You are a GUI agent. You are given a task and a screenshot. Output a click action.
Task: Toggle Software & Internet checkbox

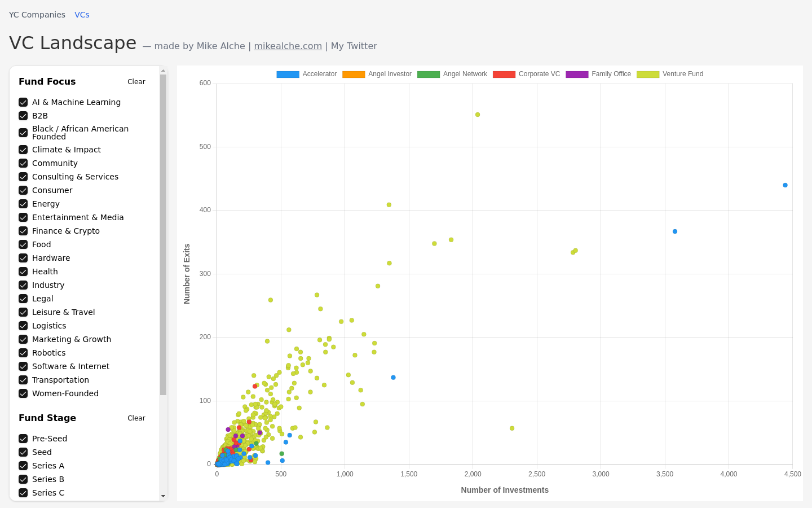[23, 366]
